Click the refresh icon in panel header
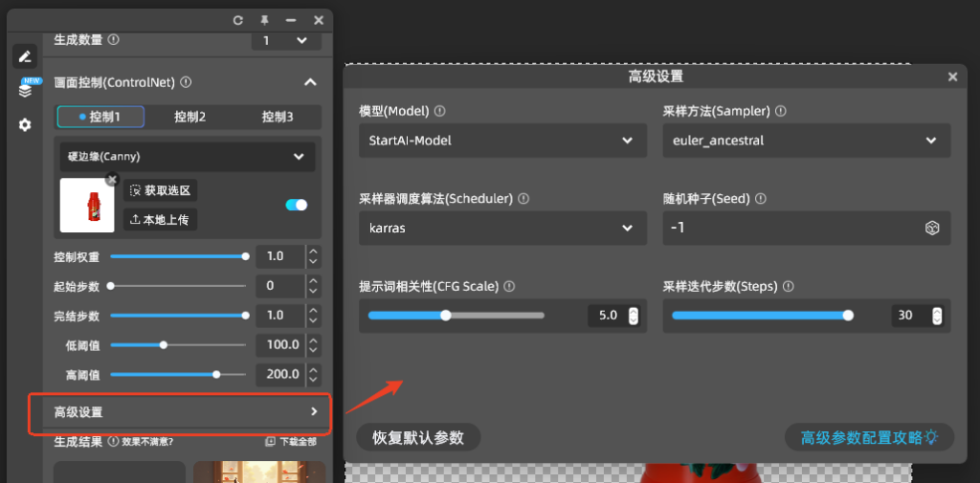Viewport: 980px width, 483px height. [x=238, y=21]
